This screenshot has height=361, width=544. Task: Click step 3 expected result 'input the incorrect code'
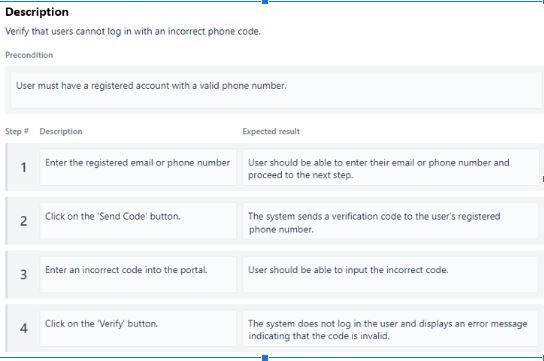391,274
